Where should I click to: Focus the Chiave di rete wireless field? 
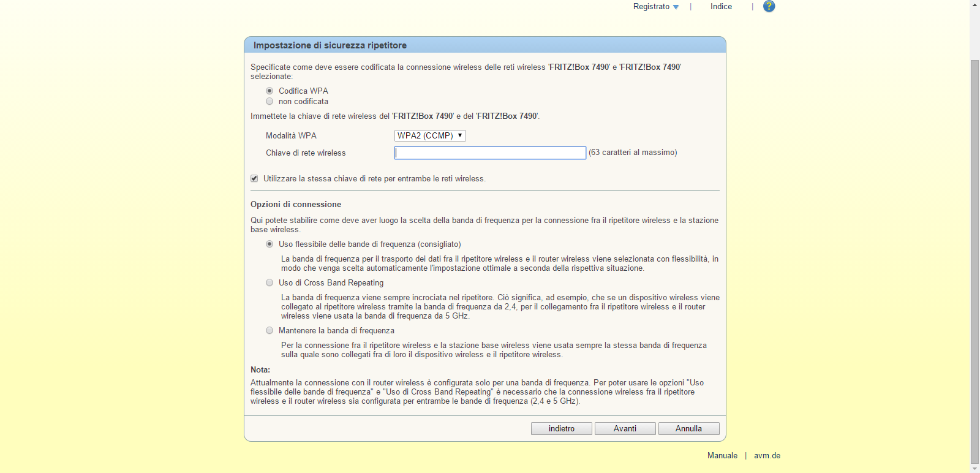pyautogui.click(x=490, y=153)
